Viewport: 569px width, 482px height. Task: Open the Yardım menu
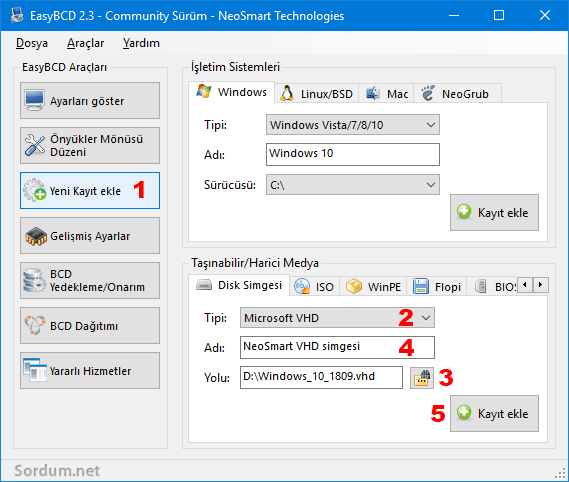(141, 43)
